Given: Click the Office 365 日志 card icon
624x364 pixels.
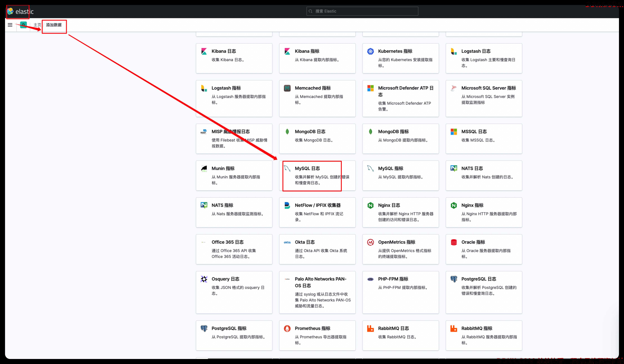Looking at the screenshot, I should click(x=204, y=242).
